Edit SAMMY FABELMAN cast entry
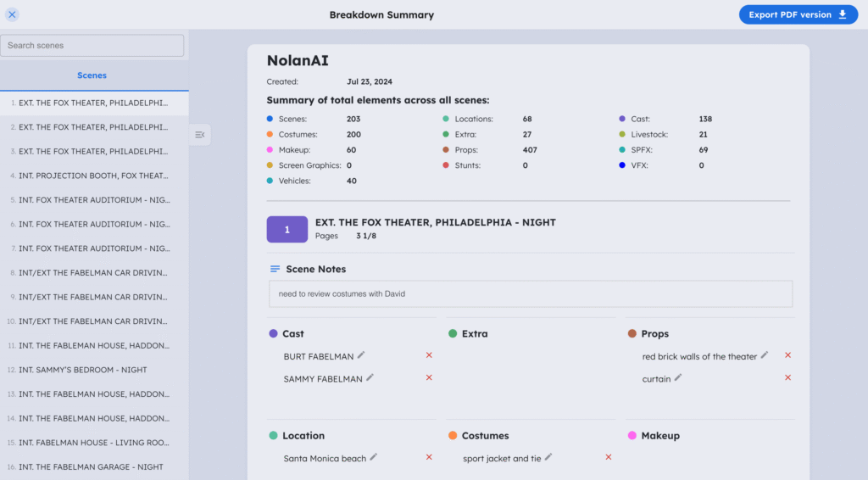 click(x=370, y=378)
